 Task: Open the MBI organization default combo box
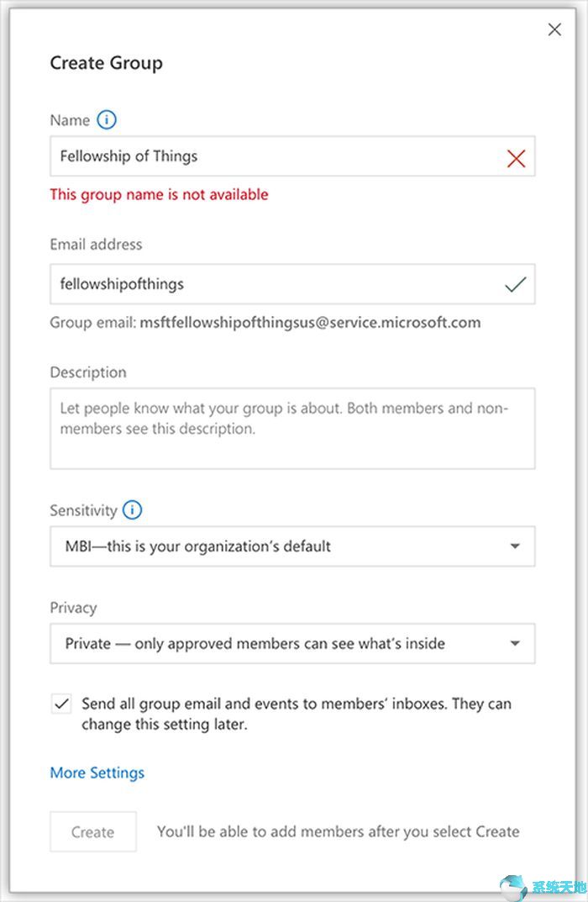coord(292,546)
